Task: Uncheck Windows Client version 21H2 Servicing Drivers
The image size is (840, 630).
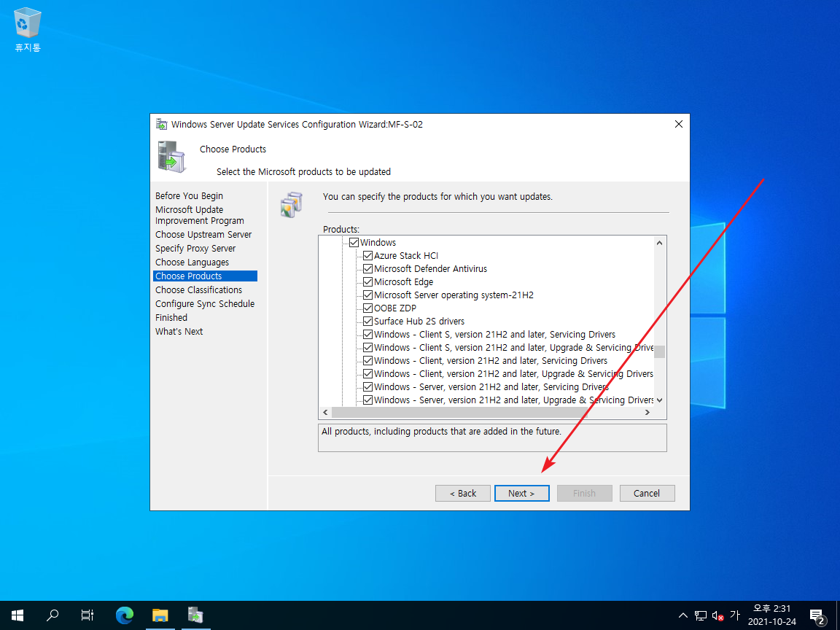Action: tap(367, 360)
